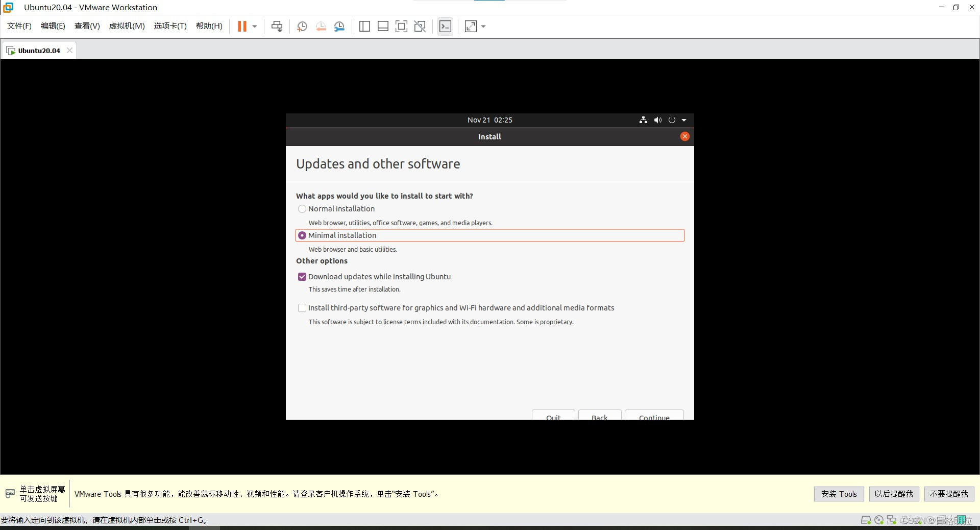Open the 虚拟机(M) menu
This screenshot has height=530, width=980.
pos(127,26)
